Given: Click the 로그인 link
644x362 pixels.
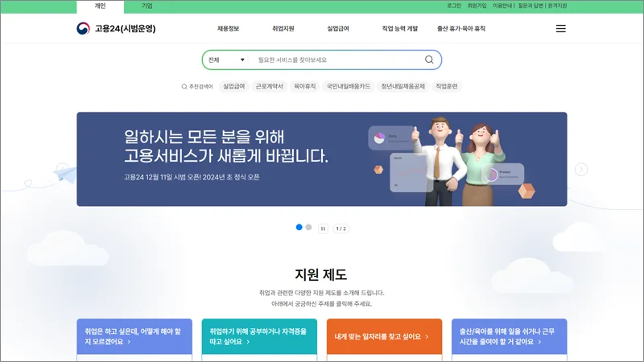Looking at the screenshot, I should (454, 6).
